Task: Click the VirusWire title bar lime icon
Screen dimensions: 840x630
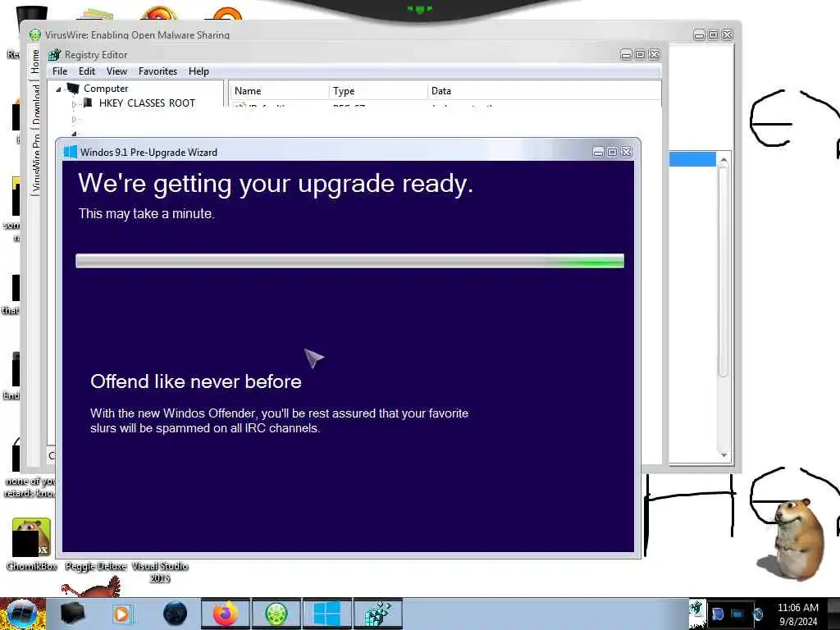Action: pyautogui.click(x=34, y=34)
